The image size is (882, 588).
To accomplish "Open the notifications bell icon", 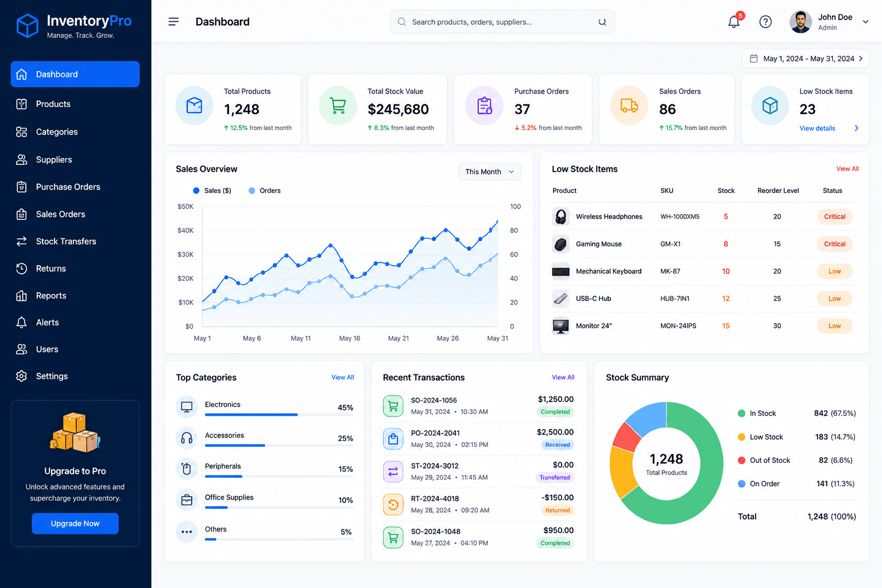I will pyautogui.click(x=734, y=22).
